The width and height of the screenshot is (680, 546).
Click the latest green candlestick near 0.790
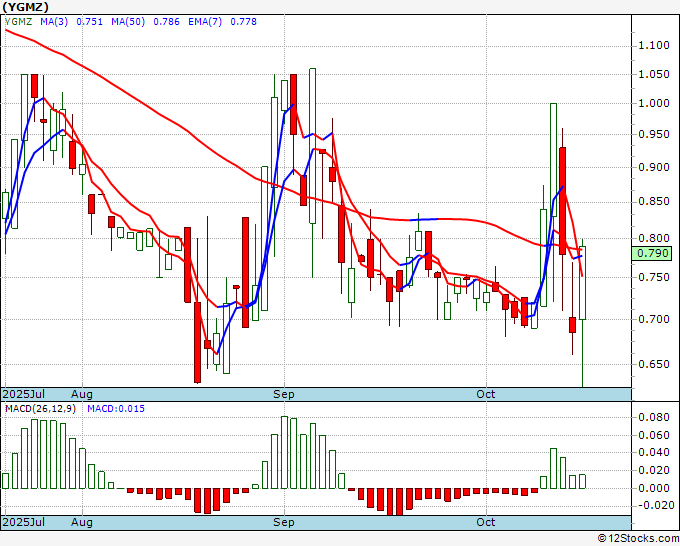[x=582, y=283]
